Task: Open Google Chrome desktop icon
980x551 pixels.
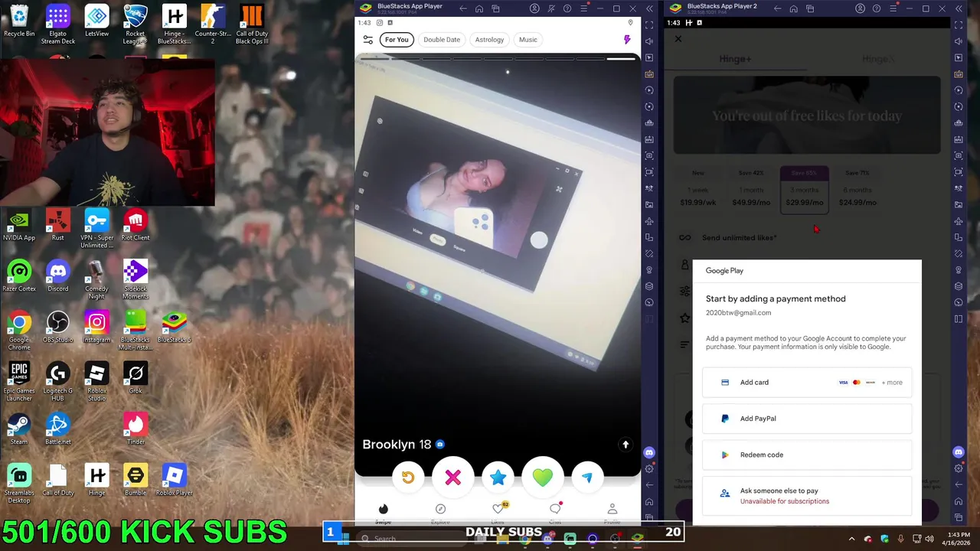Action: [x=19, y=330]
